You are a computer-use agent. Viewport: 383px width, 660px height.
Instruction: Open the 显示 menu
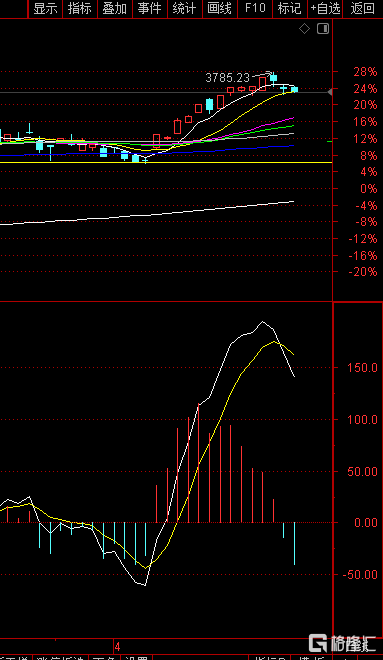pyautogui.click(x=45, y=8)
